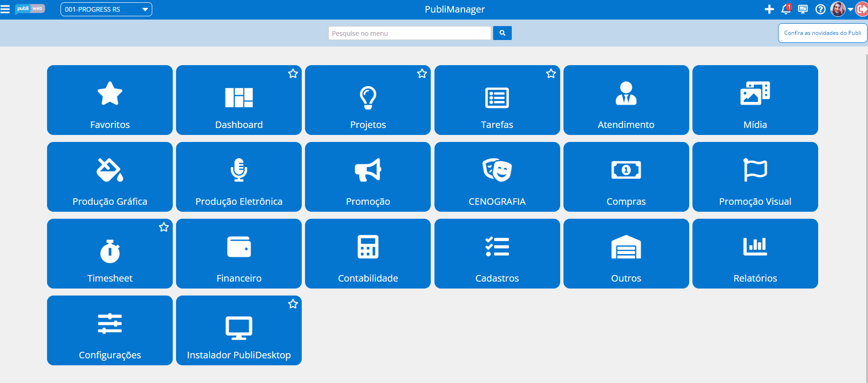Click the red logout icon
Image resolution: width=868 pixels, height=383 pixels.
pos(862,9)
